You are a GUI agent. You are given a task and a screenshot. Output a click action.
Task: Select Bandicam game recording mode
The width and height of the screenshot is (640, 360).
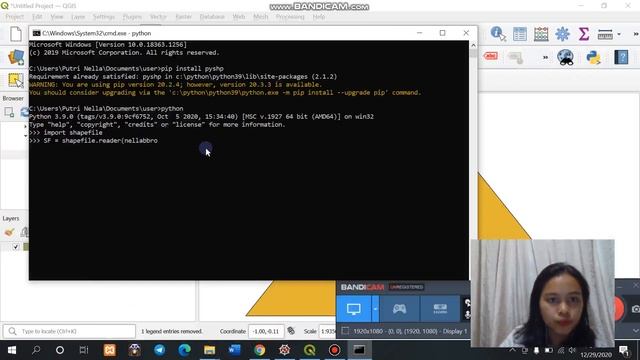tap(399, 309)
